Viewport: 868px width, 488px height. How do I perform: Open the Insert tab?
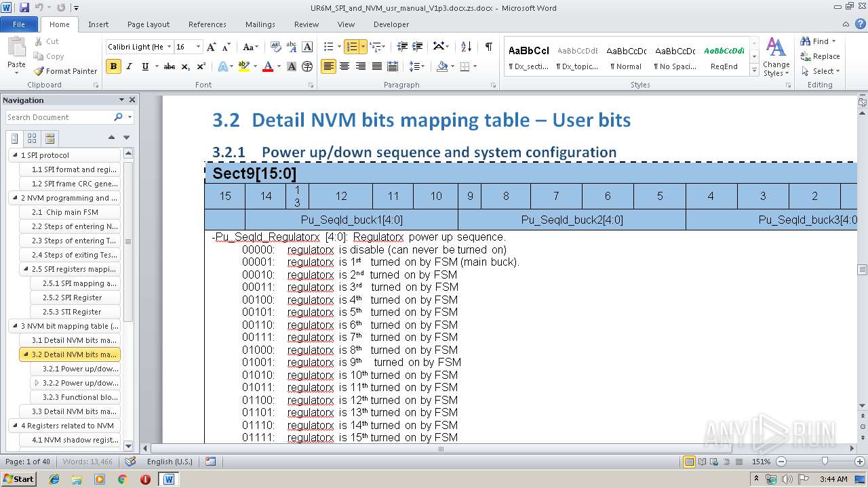click(x=98, y=24)
